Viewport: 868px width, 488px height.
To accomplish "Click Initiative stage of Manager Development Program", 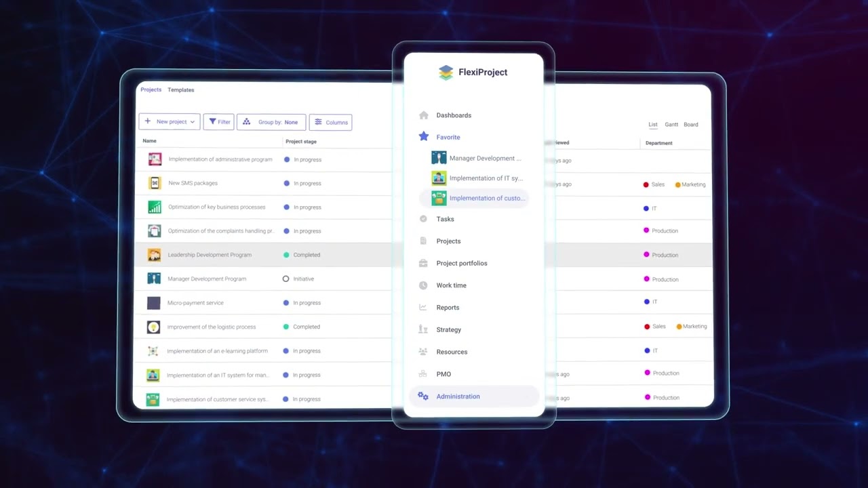I will [298, 279].
